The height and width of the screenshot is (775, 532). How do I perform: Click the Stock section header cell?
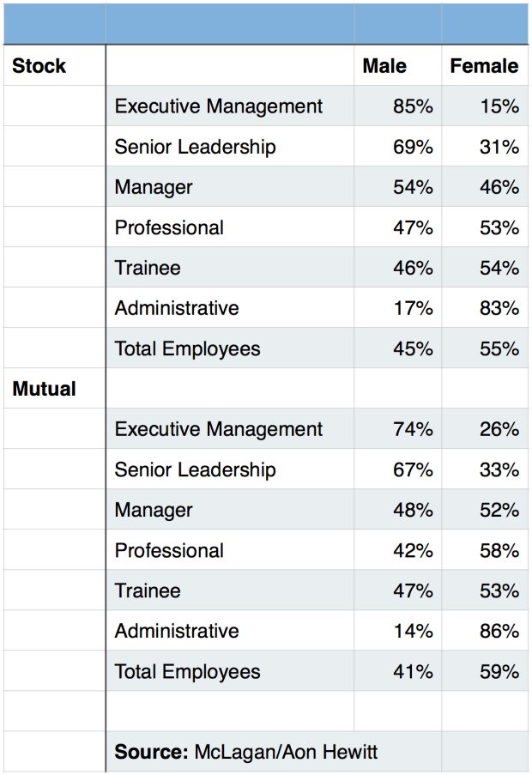pos(39,66)
